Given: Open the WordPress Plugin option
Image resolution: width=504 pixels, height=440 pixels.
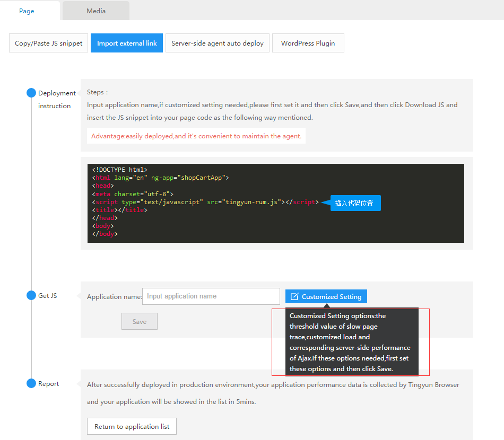Looking at the screenshot, I should point(308,43).
